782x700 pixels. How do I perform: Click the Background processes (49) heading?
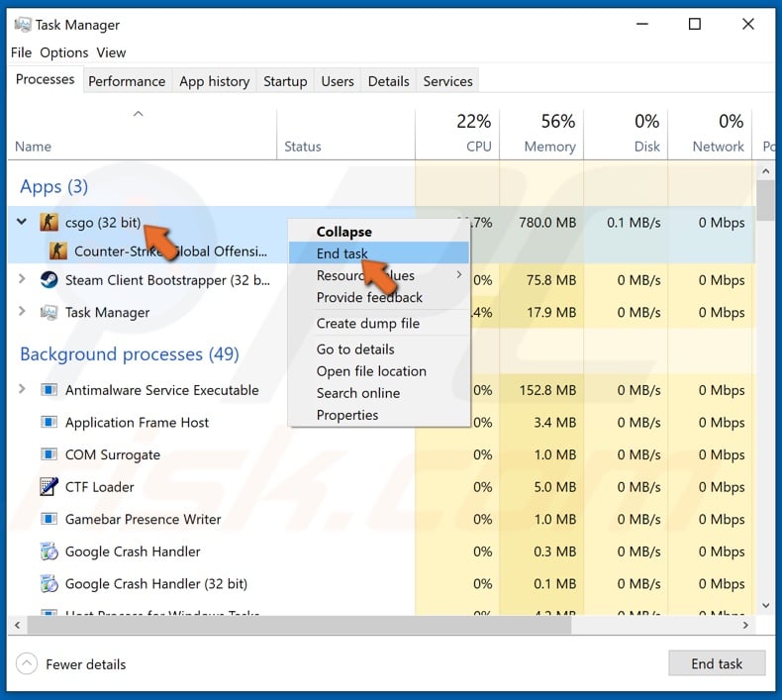point(130,353)
